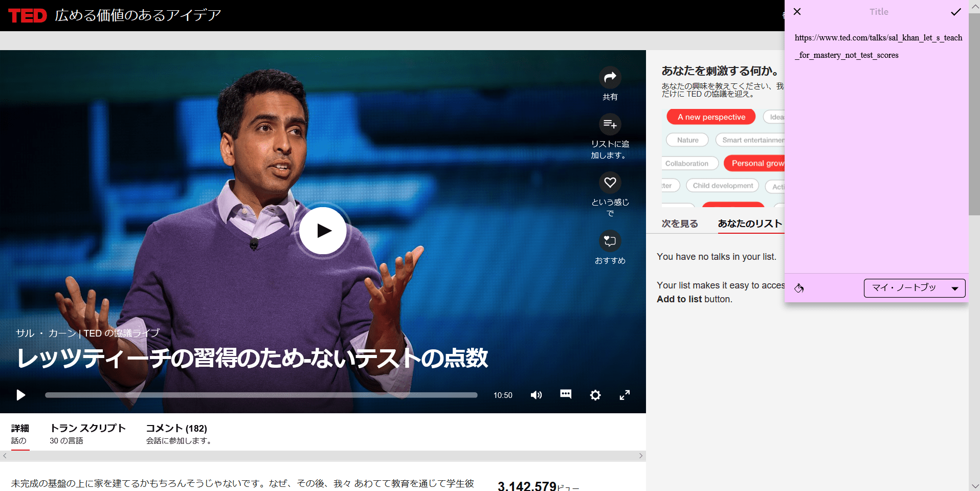Click the horizontal scrollbar left arrow
Viewport: 980px width, 491px height.
point(5,456)
